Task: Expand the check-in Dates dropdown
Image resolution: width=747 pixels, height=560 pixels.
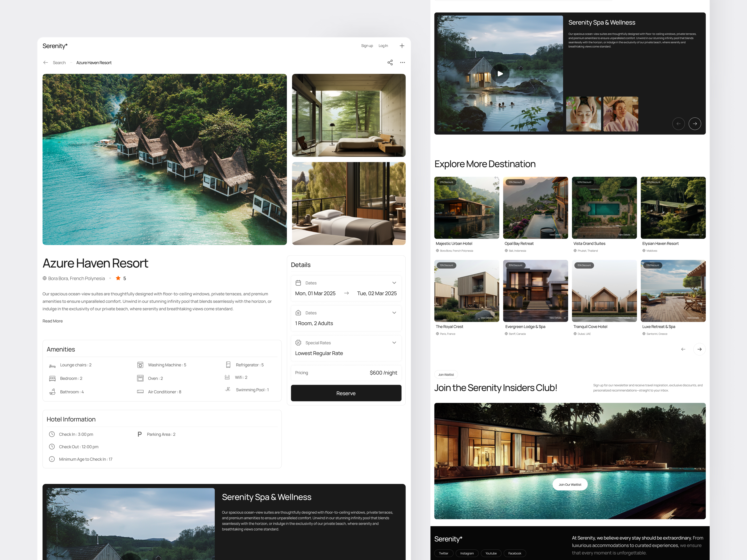Action: coord(394,283)
